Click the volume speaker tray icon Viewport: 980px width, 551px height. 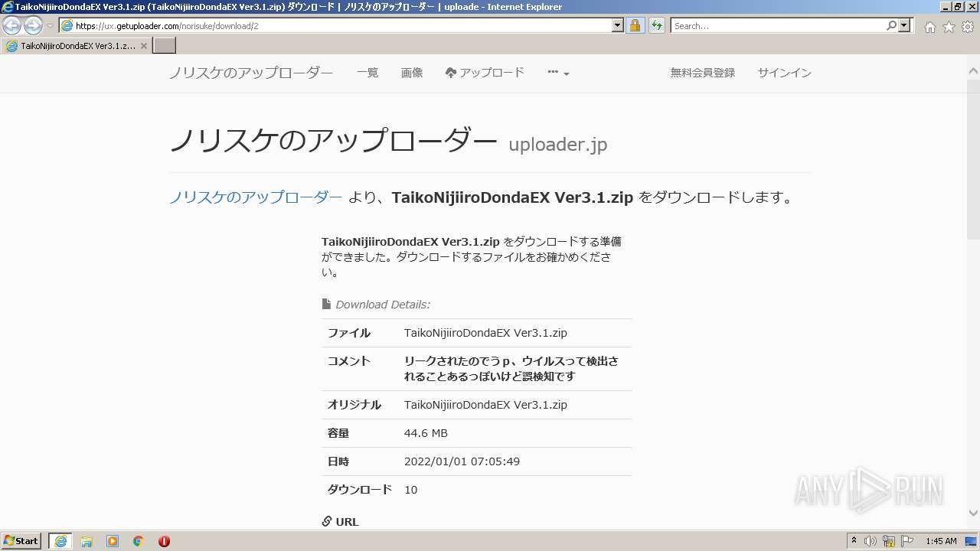tap(871, 541)
